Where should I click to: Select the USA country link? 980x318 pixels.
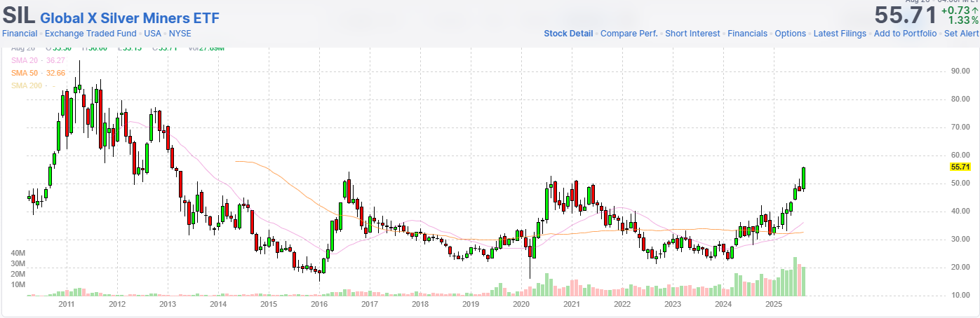pos(152,34)
